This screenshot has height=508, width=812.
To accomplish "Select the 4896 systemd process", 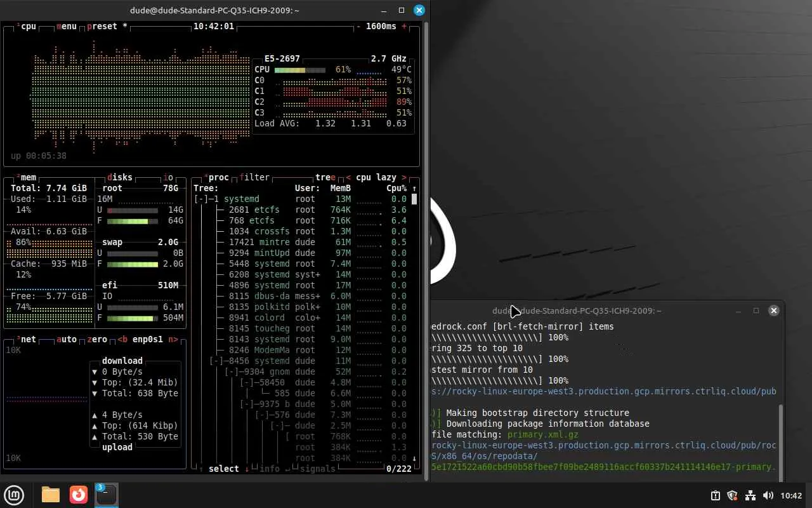I will click(x=304, y=285).
